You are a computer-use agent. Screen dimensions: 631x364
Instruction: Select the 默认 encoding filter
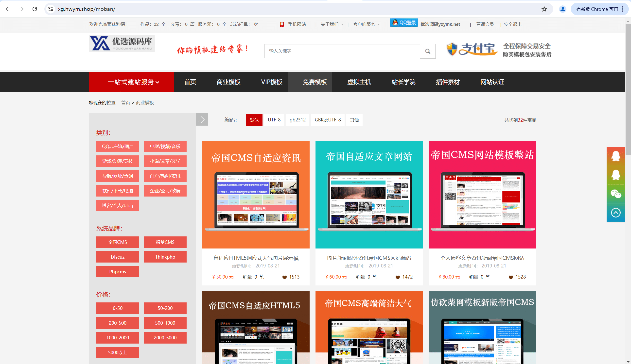(x=254, y=120)
